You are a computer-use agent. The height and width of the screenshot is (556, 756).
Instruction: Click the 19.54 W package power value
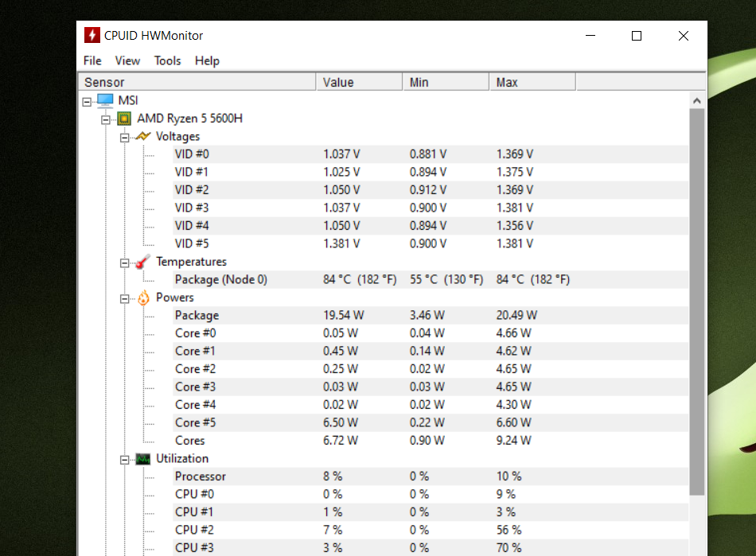pyautogui.click(x=343, y=315)
